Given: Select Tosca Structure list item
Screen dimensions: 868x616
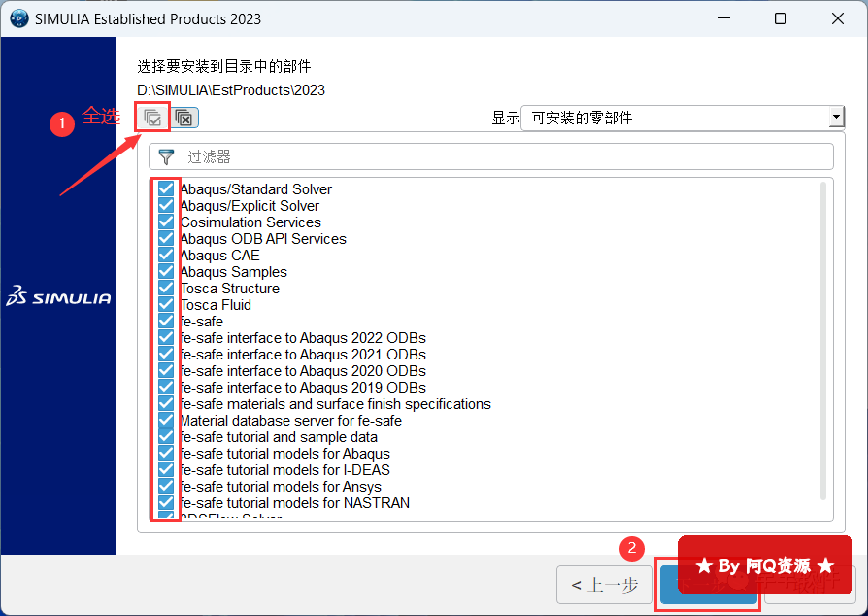Looking at the screenshot, I should point(230,289).
